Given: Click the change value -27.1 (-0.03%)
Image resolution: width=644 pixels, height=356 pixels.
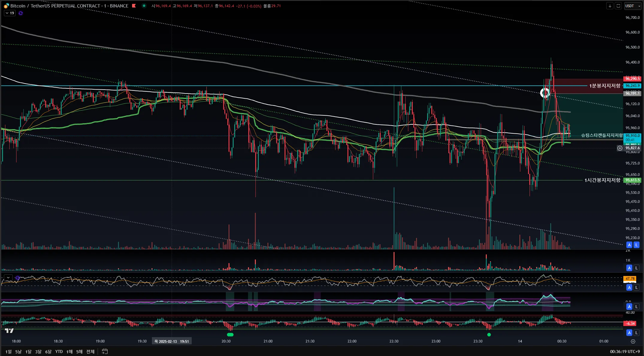Looking at the screenshot, I should coord(248,6).
